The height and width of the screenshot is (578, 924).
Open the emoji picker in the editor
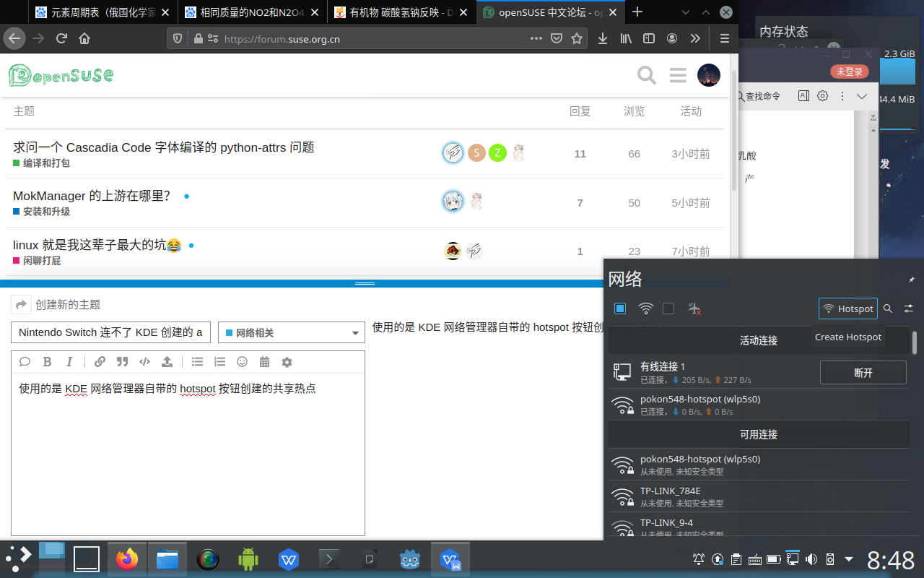point(242,361)
